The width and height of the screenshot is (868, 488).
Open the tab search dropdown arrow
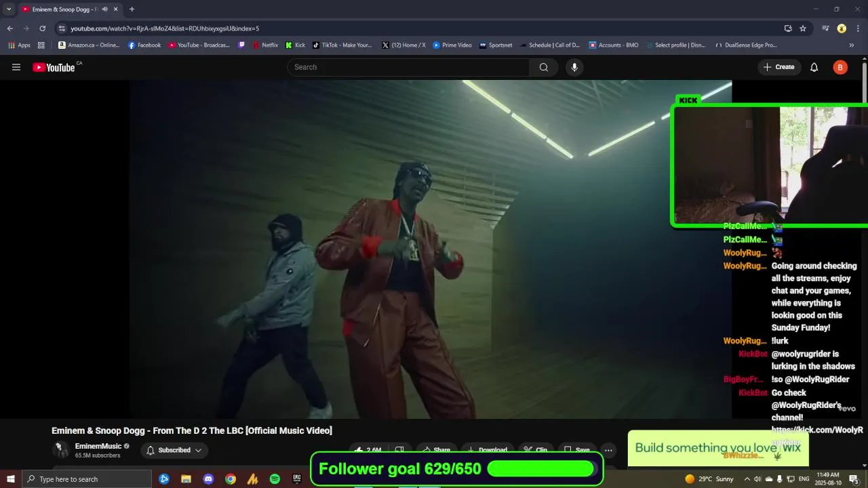coord(9,9)
